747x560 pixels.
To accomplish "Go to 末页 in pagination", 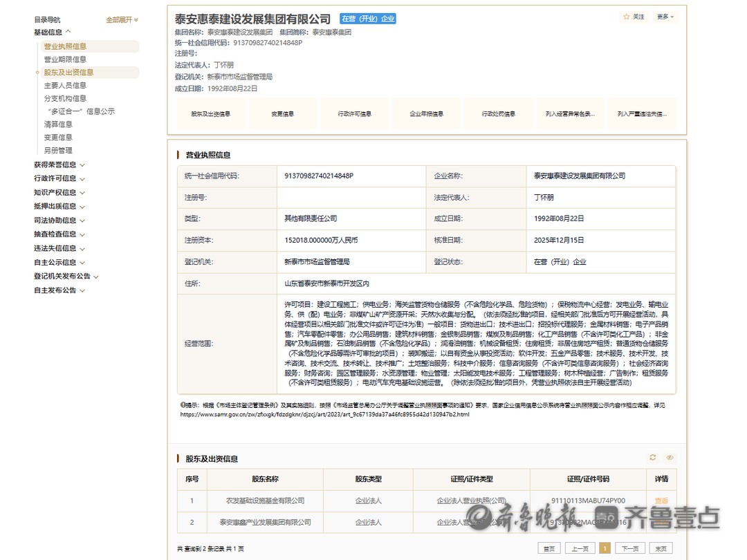I will coord(661,548).
